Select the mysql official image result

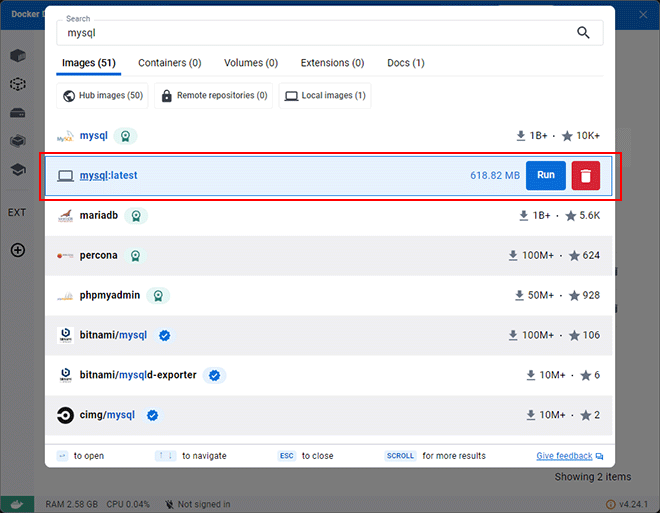coord(329,136)
